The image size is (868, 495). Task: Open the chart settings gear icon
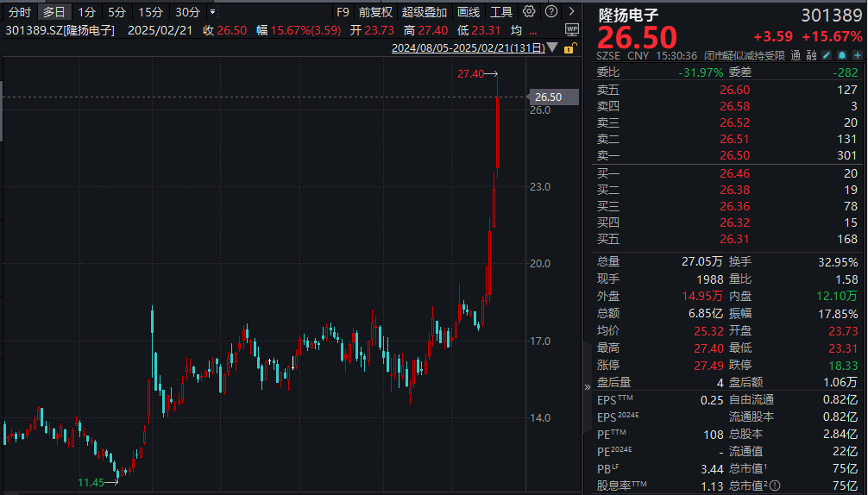click(529, 11)
